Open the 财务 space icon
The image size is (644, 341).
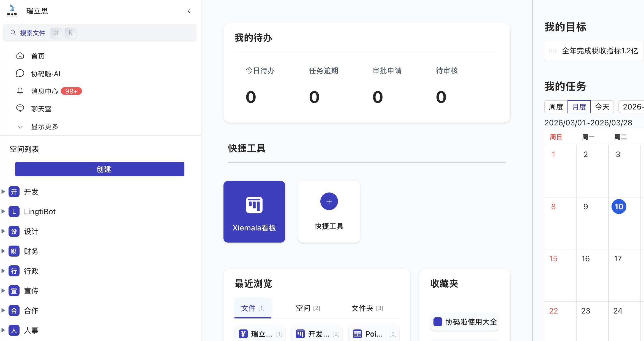(14, 251)
